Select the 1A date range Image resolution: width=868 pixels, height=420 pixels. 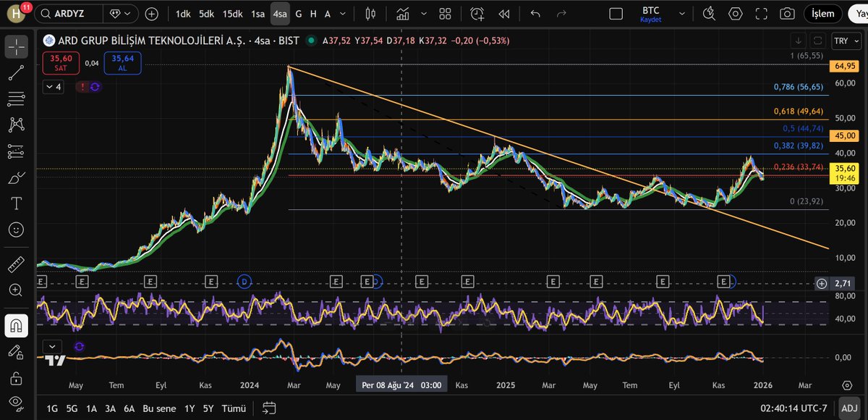pos(91,408)
